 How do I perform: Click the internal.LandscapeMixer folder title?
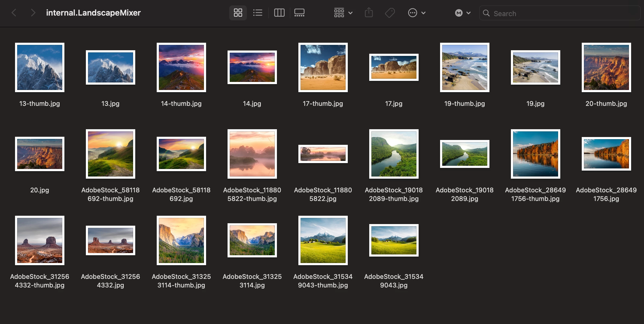pyautogui.click(x=93, y=13)
